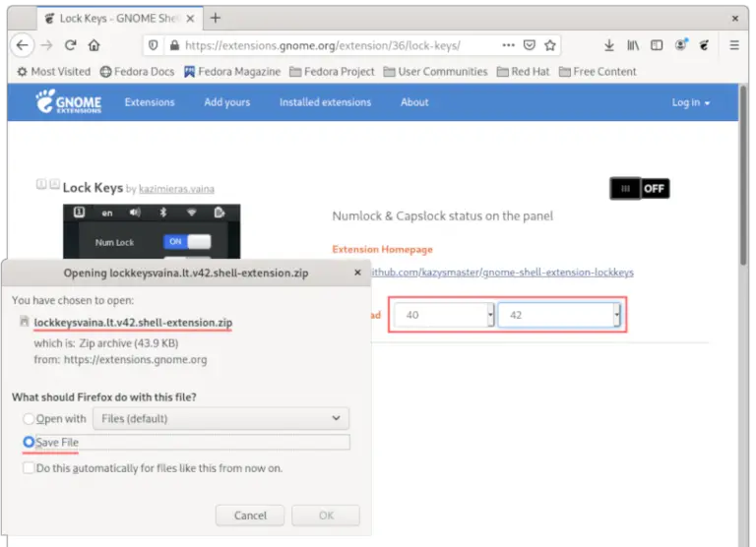Click the browser back arrow
This screenshot has width=756, height=547.
pyautogui.click(x=23, y=45)
